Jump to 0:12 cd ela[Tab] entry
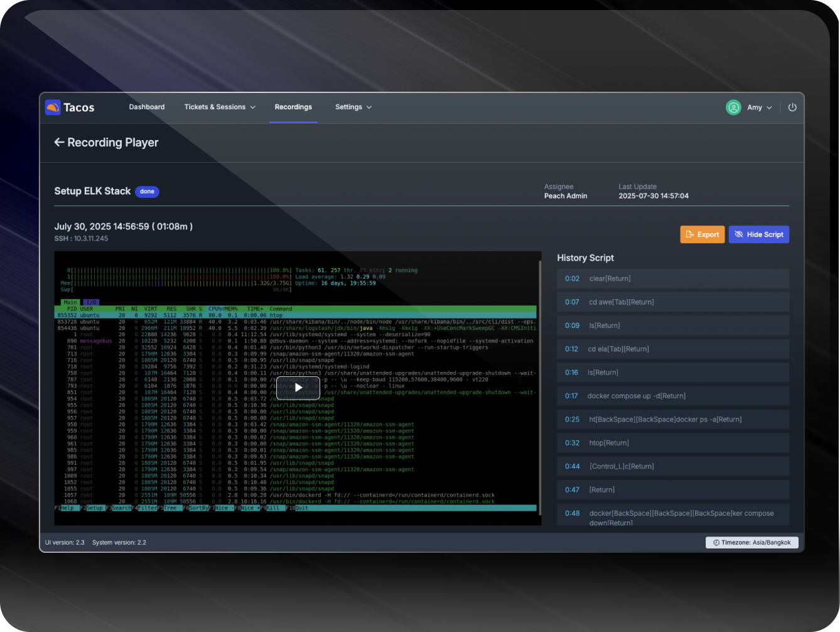This screenshot has height=632, width=840. pyautogui.click(x=673, y=349)
